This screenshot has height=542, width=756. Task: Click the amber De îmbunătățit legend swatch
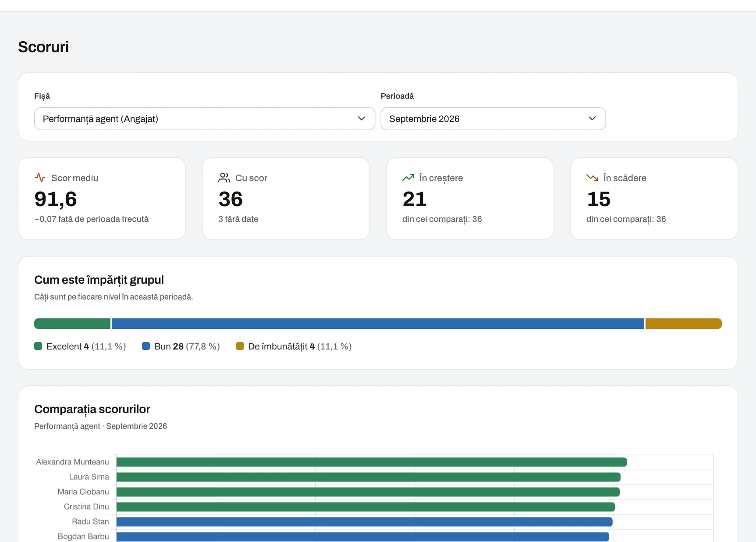click(240, 346)
